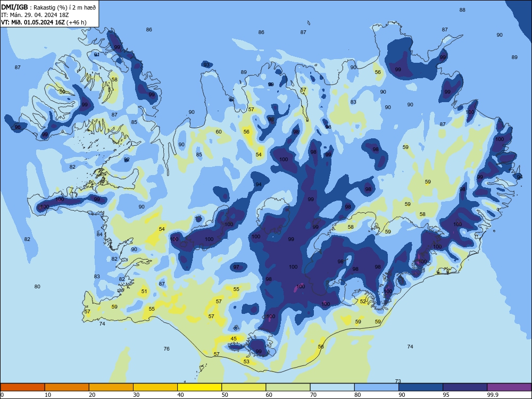Click the humidity value '96' on the map

point(18,127)
